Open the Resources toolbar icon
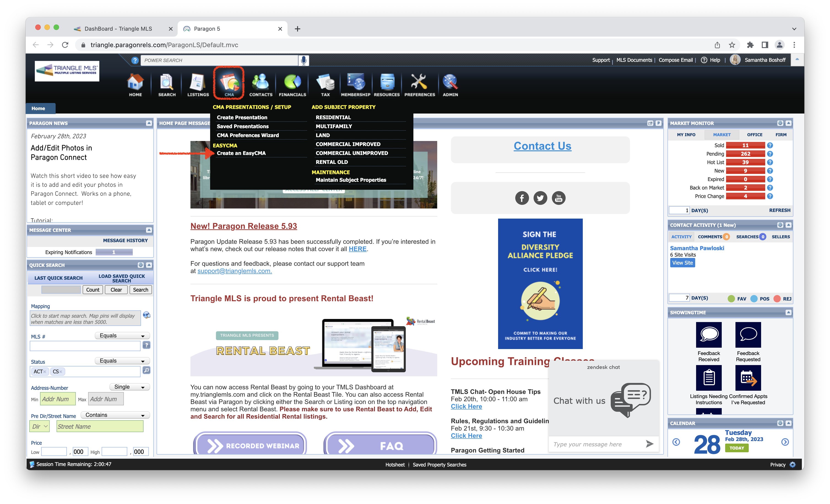The image size is (830, 504). [x=387, y=85]
